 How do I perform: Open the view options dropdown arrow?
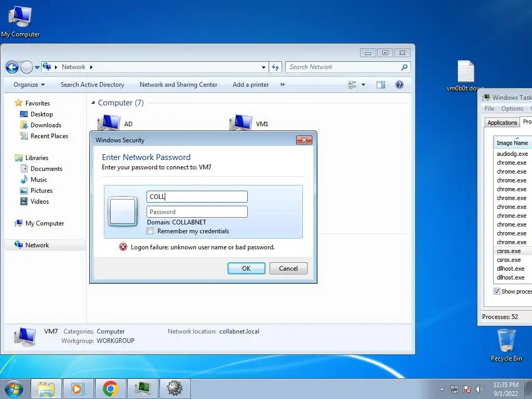pos(363,85)
